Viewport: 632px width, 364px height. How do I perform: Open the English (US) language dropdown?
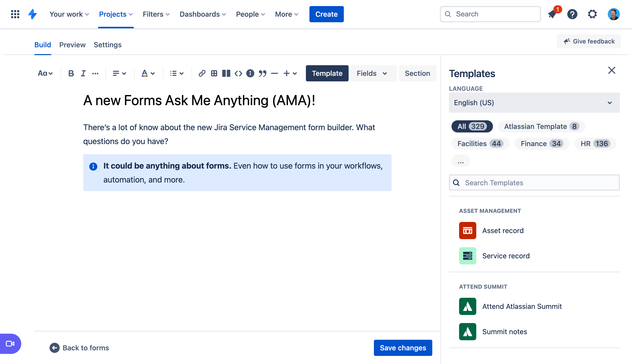click(x=534, y=103)
